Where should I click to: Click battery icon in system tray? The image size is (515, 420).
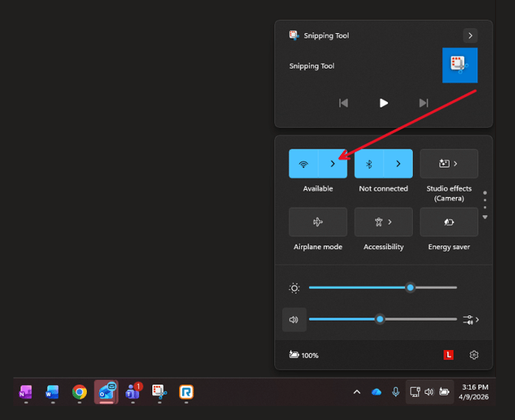coord(444,392)
